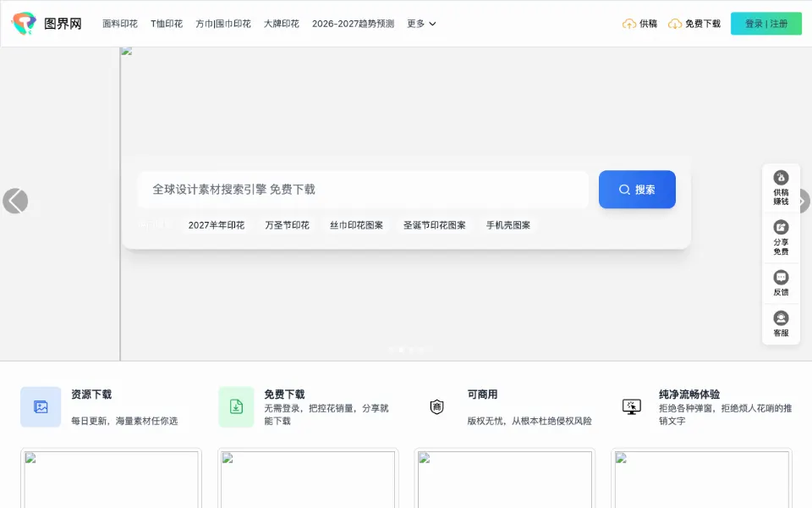Image resolution: width=812 pixels, height=508 pixels.
Task: Click text 每日更新，海量素材任你选
Action: (124, 421)
